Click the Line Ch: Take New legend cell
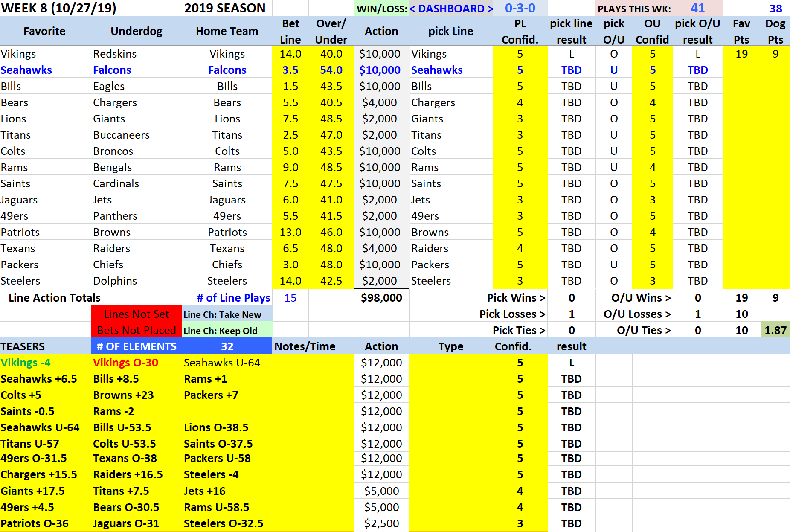 click(227, 314)
